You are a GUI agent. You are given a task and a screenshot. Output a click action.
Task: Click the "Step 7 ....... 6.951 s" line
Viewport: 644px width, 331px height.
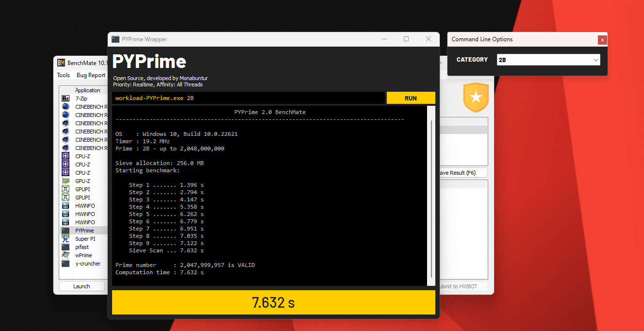(x=166, y=229)
